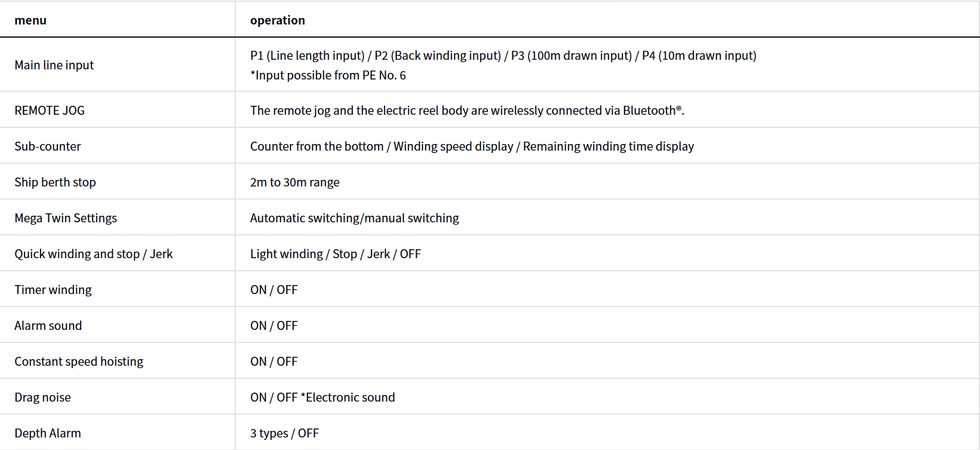Click the "Alarm sound" menu cell
The width and height of the screenshot is (980, 450).
point(48,326)
